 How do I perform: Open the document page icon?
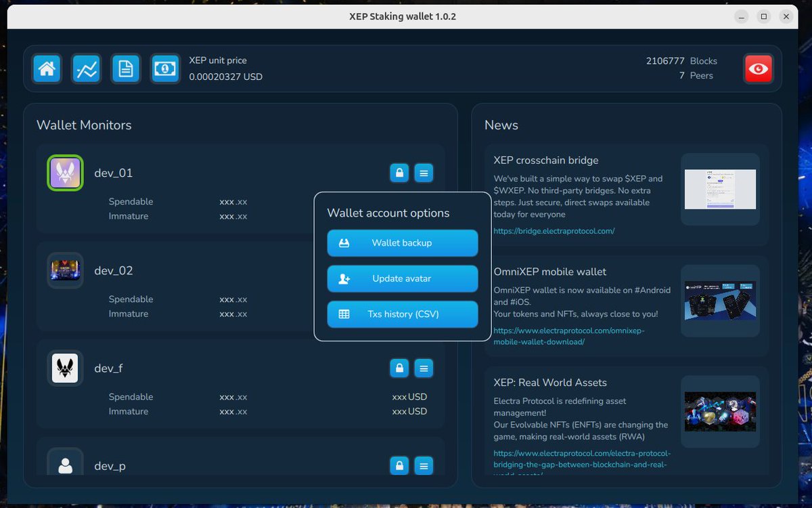click(126, 68)
